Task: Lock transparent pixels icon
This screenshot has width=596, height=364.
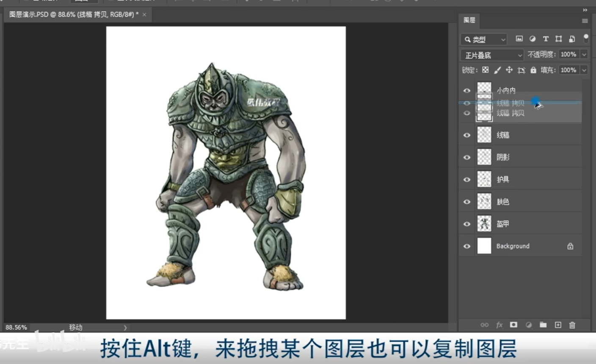Action: pos(486,70)
